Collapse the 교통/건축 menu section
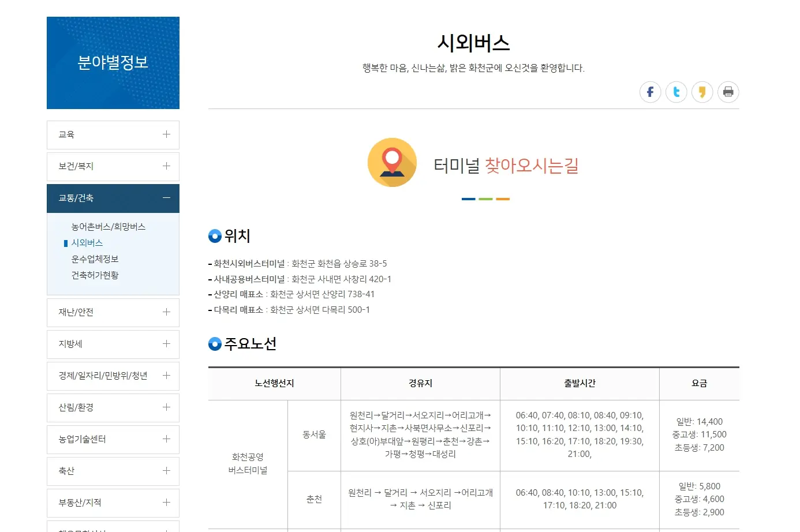The height and width of the screenshot is (532, 800). [166, 198]
